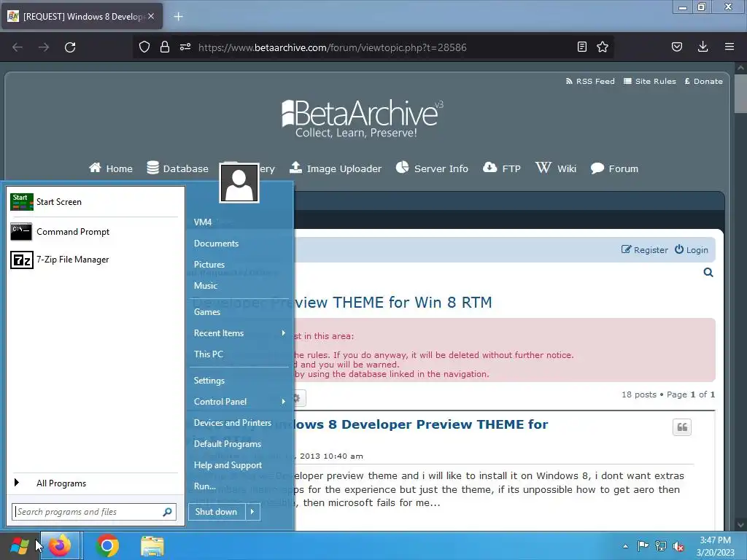Open Action Center flag icon
The image size is (747, 560).
[x=643, y=546]
